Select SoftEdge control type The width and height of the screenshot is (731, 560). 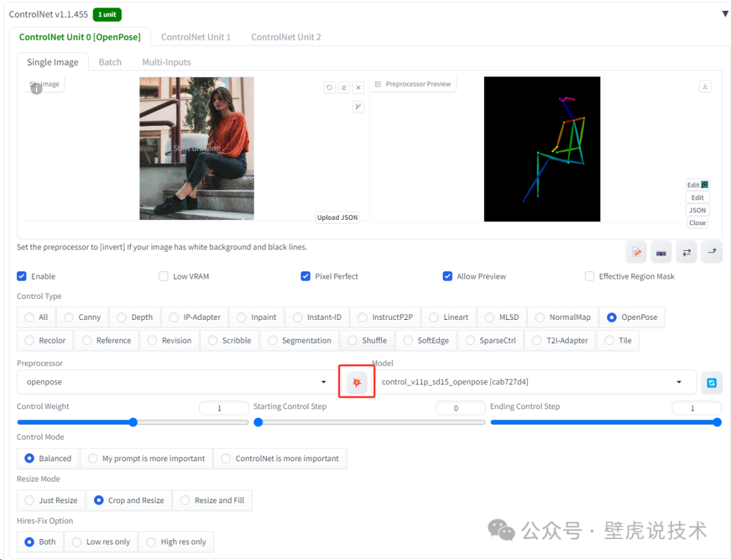tap(426, 341)
